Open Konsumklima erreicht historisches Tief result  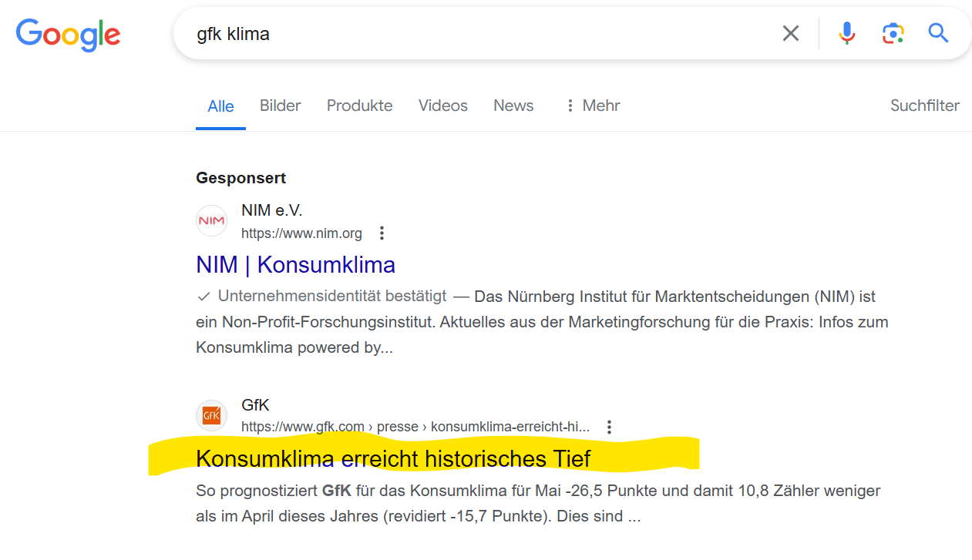pos(393,458)
